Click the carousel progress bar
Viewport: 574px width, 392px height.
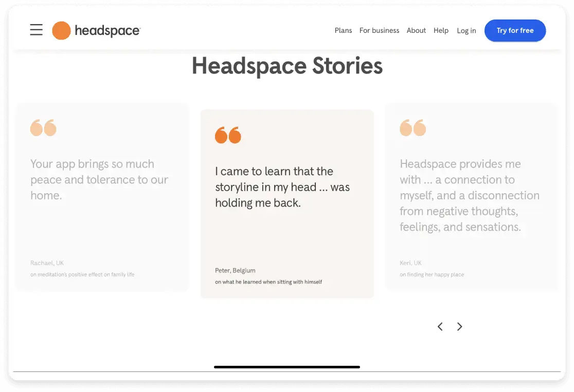coord(287,367)
